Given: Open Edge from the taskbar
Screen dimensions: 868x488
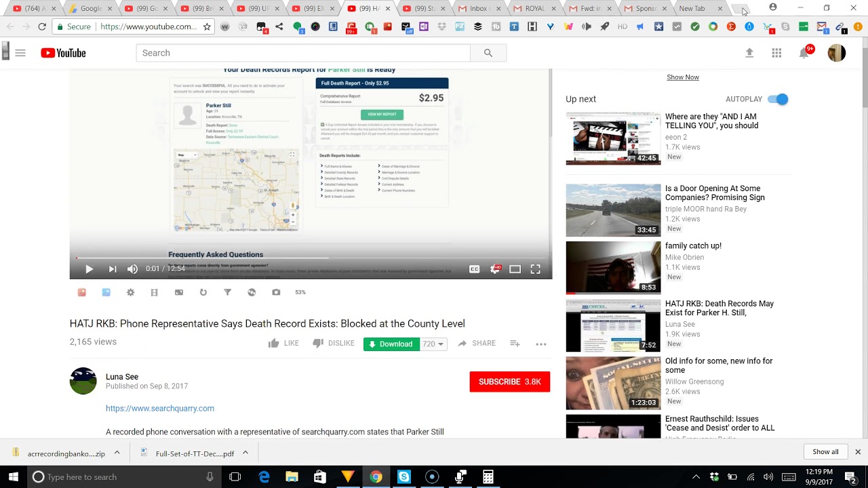Looking at the screenshot, I should point(264,477).
